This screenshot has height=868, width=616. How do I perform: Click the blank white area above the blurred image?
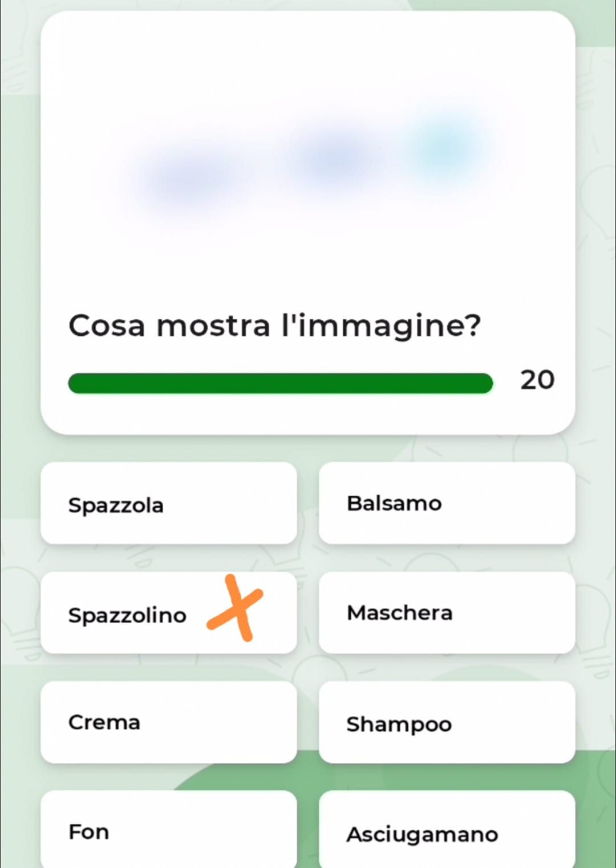(308, 57)
